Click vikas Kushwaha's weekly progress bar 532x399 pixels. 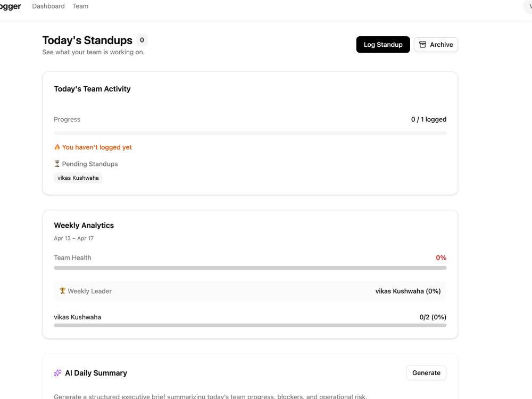(250, 326)
